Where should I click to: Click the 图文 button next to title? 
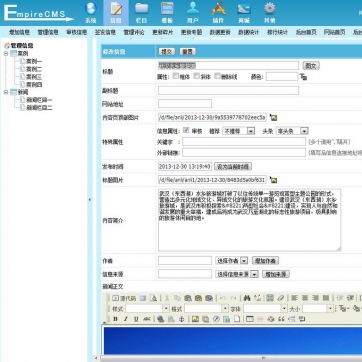tap(311, 66)
